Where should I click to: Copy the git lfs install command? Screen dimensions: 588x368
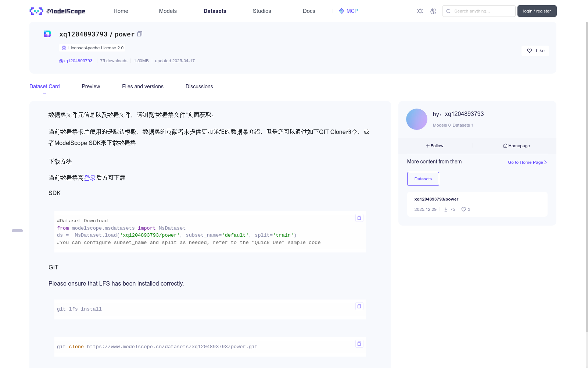359,306
